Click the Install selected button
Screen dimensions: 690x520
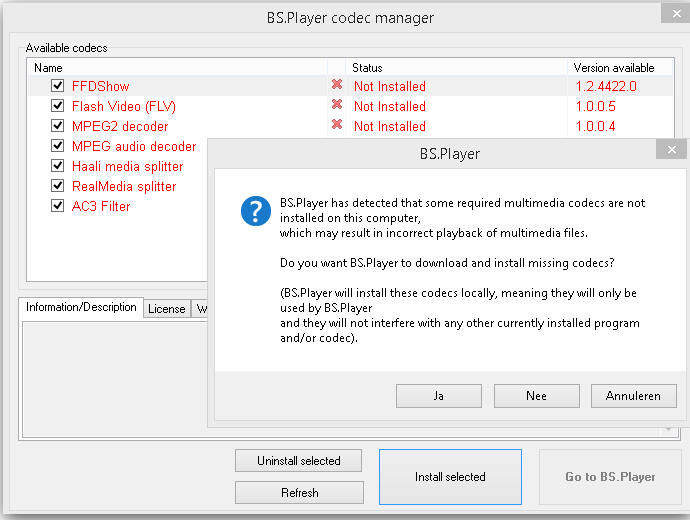tap(450, 477)
